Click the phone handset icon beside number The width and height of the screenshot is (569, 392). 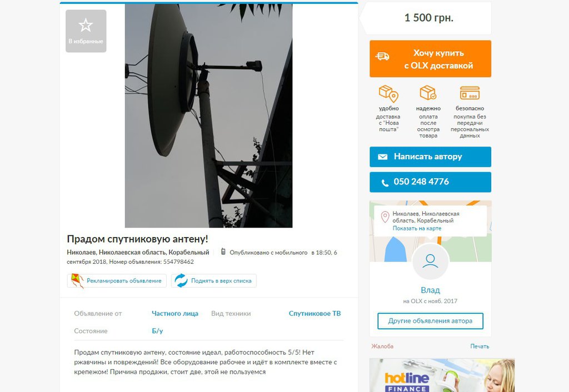pos(385,183)
